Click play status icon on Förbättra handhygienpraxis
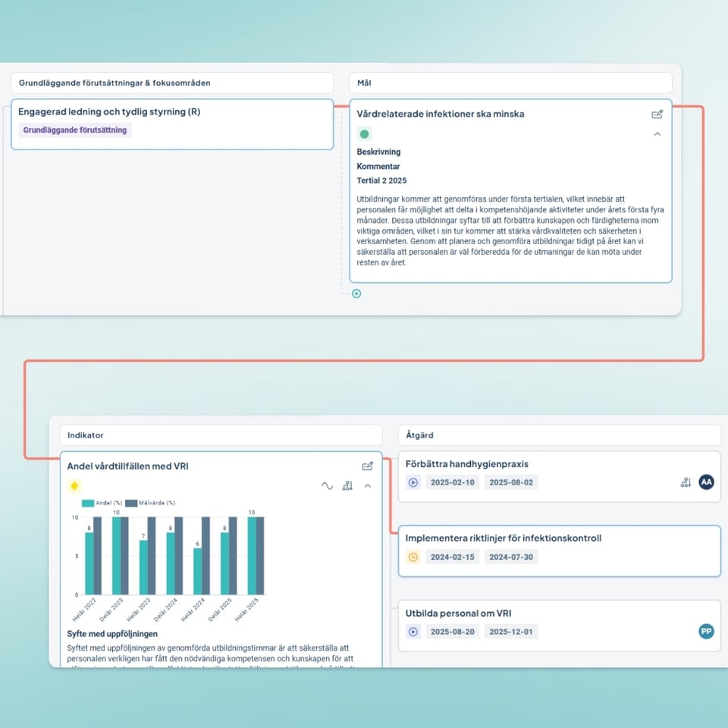Image resolution: width=728 pixels, height=728 pixels. [x=413, y=482]
